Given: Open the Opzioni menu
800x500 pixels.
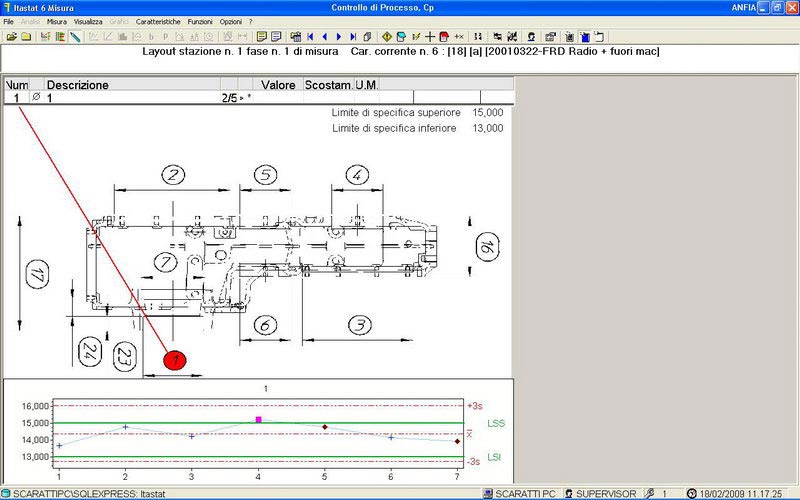Looking at the screenshot, I should pyautogui.click(x=231, y=22).
